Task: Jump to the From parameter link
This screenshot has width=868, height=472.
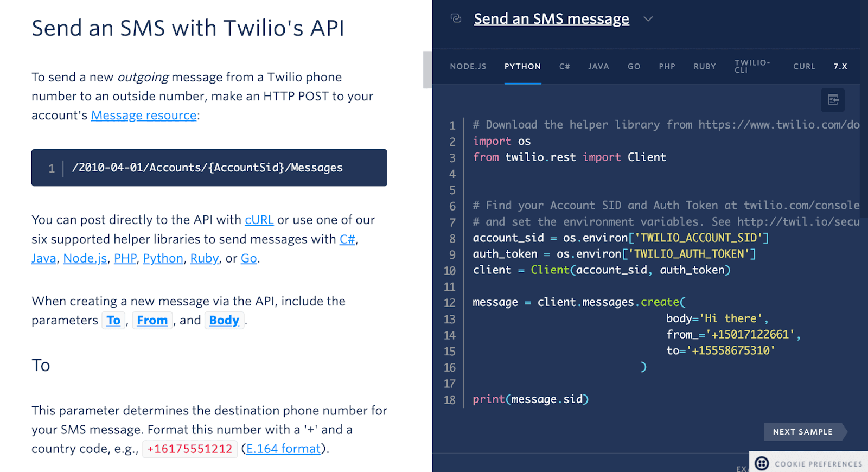Action: (152, 321)
